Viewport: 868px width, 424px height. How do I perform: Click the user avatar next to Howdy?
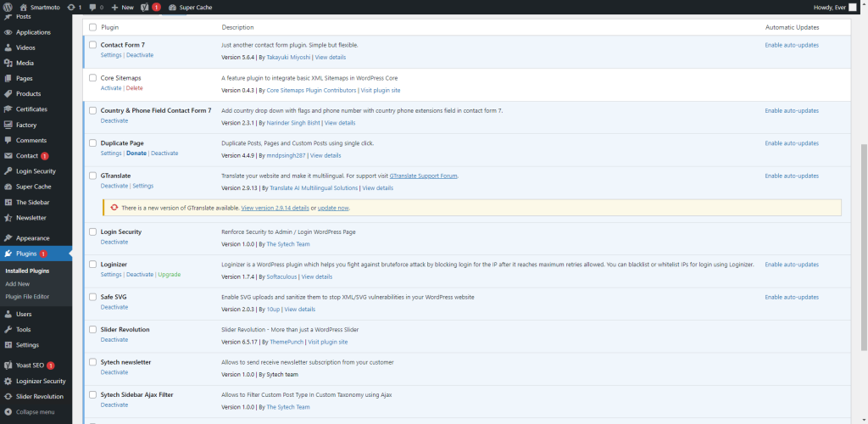point(852,7)
